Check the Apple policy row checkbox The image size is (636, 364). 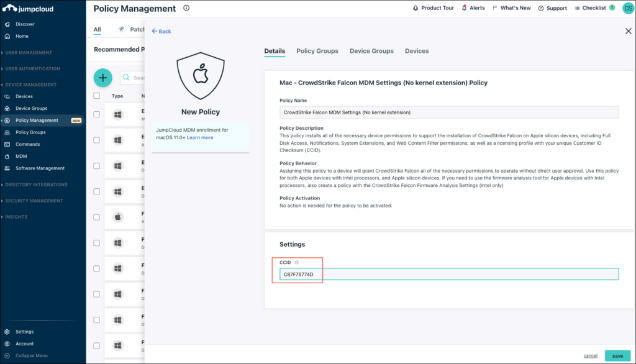[x=96, y=217]
